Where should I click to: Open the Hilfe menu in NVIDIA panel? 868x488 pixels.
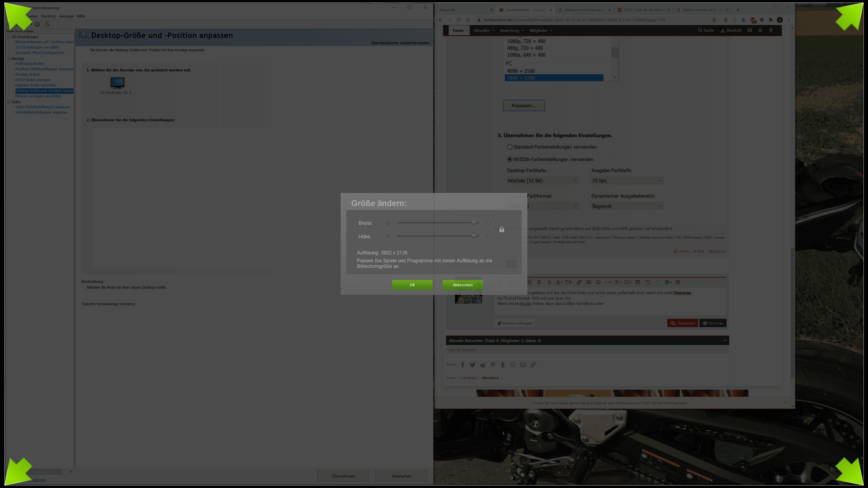click(80, 16)
